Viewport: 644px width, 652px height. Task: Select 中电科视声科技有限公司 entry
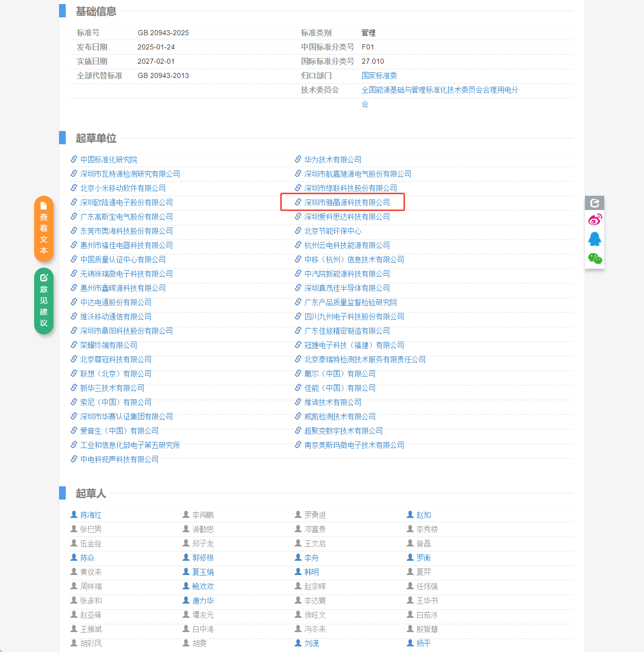pos(119,459)
